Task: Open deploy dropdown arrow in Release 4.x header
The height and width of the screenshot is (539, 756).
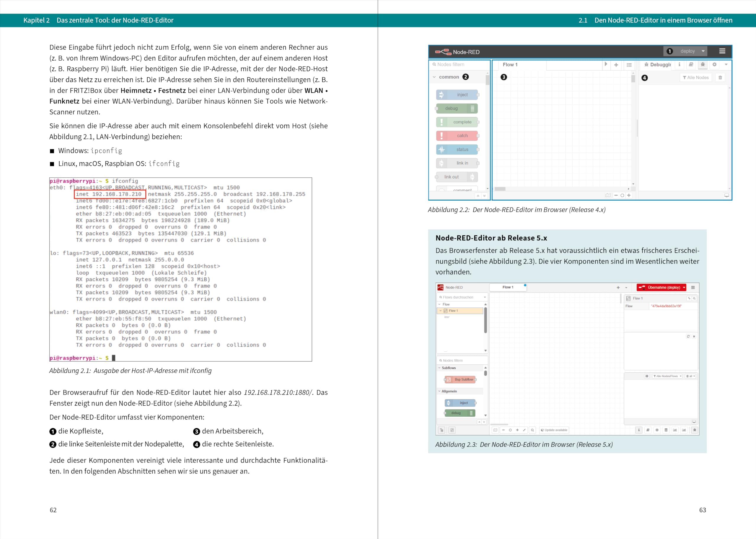Action: (703, 51)
